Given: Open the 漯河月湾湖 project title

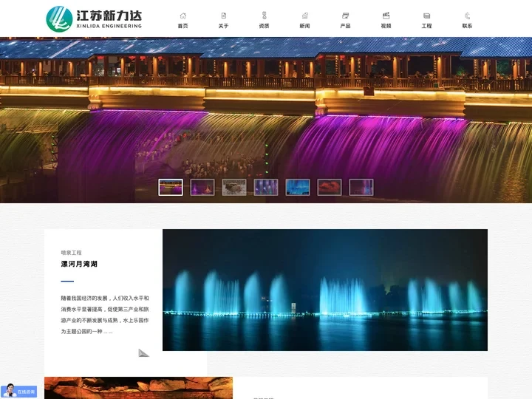Looking at the screenshot, I should (79, 264).
